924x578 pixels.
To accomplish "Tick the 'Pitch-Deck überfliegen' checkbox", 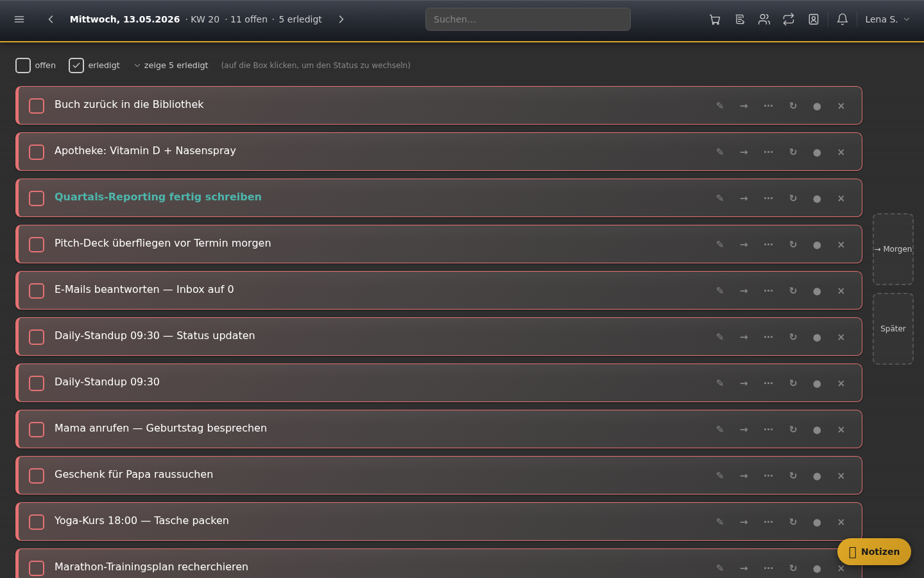I will click(37, 245).
